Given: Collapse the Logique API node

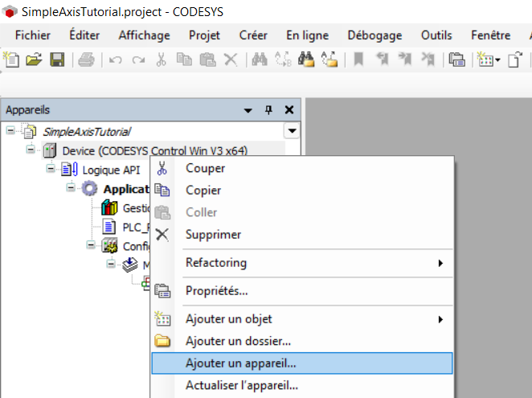Looking at the screenshot, I should click(x=51, y=168).
